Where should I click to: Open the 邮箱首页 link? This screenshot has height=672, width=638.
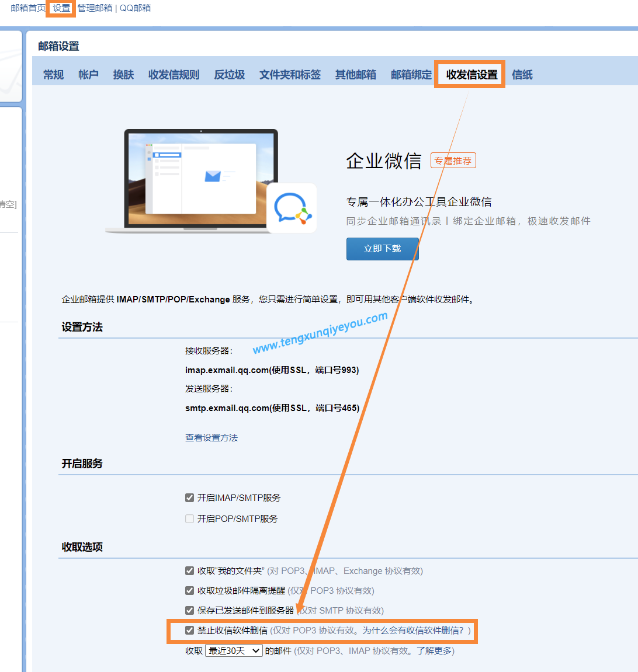click(28, 8)
